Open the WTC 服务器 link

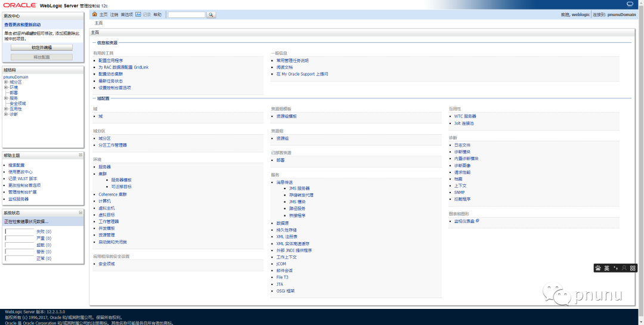[x=465, y=116]
